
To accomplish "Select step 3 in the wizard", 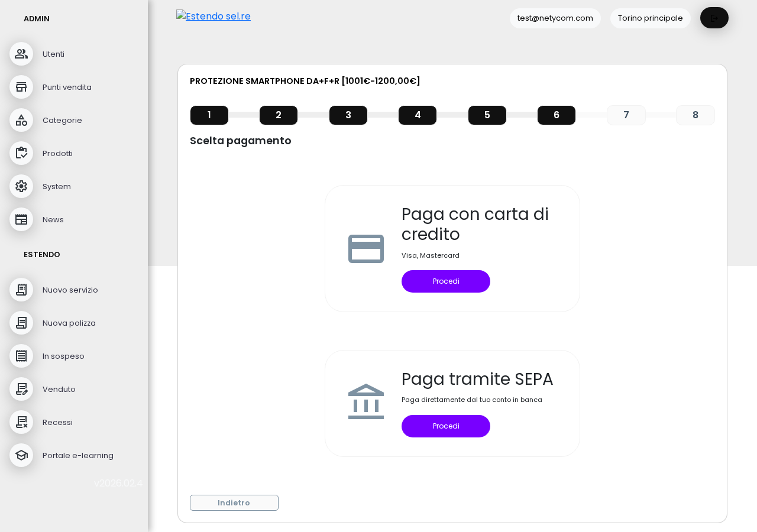I will (348, 115).
